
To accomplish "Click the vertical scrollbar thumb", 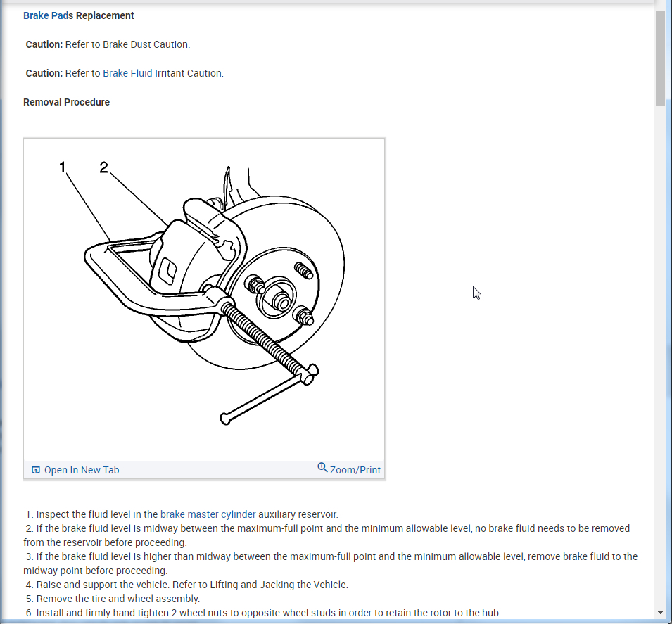I will coord(660,58).
